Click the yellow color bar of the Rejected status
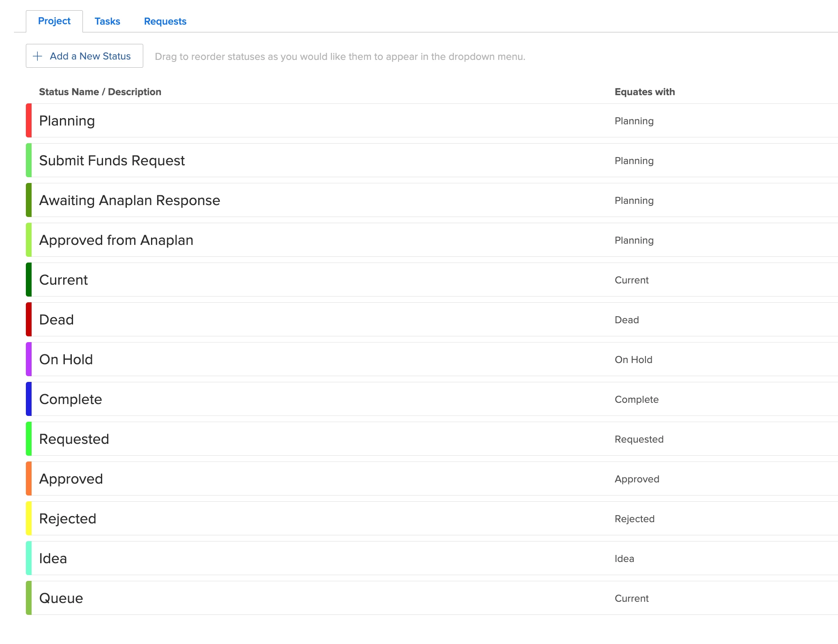This screenshot has width=838, height=644. pos(29,518)
